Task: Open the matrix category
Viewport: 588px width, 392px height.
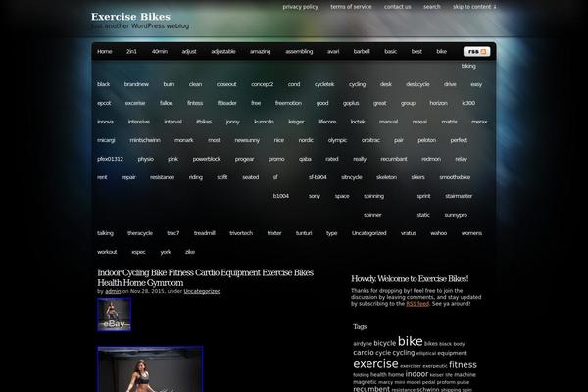Action: 449,122
